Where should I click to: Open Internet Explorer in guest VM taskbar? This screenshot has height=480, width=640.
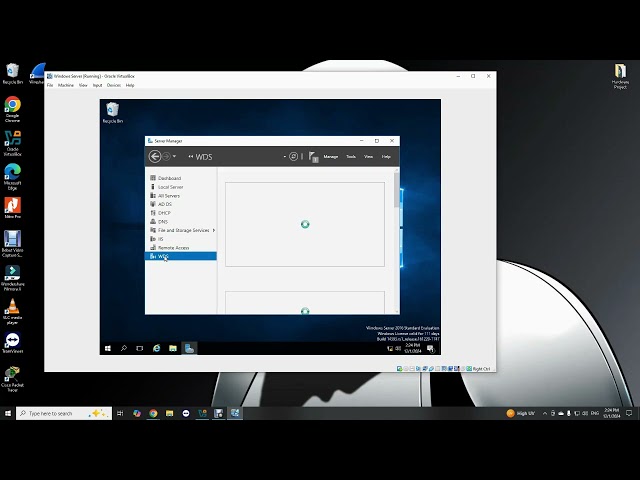(x=156, y=348)
